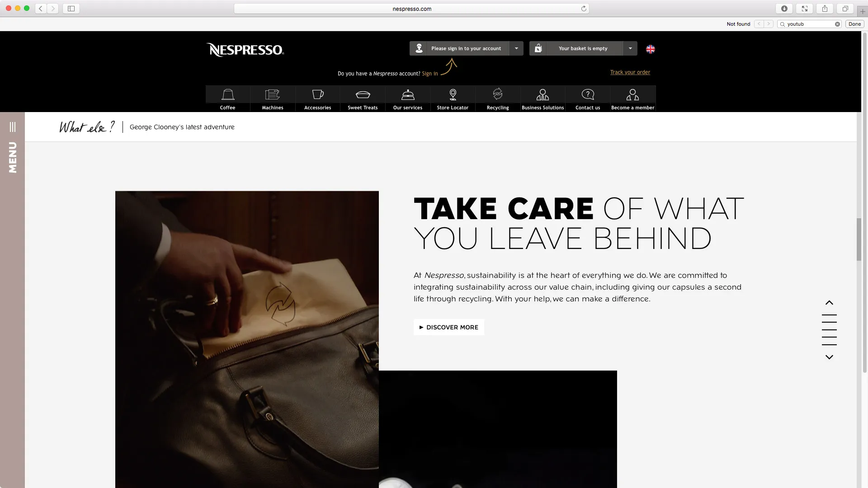Viewport: 868px width, 488px height.
Task: Select the Business Solutions menu tab
Action: (x=542, y=99)
